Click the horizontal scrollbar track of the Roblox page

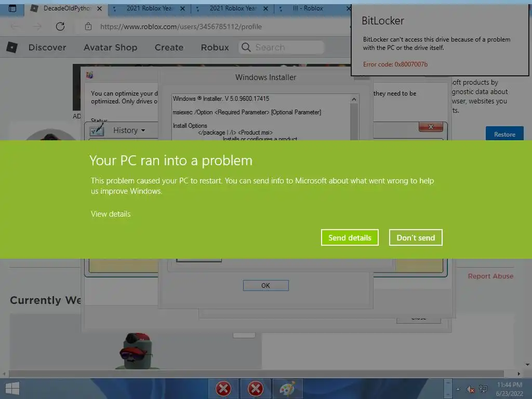(x=256, y=374)
